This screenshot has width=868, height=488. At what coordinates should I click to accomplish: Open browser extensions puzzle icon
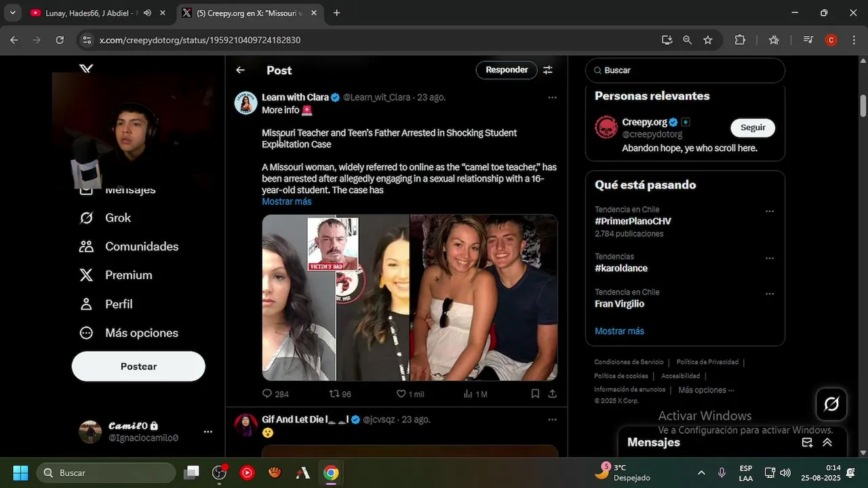coord(740,40)
